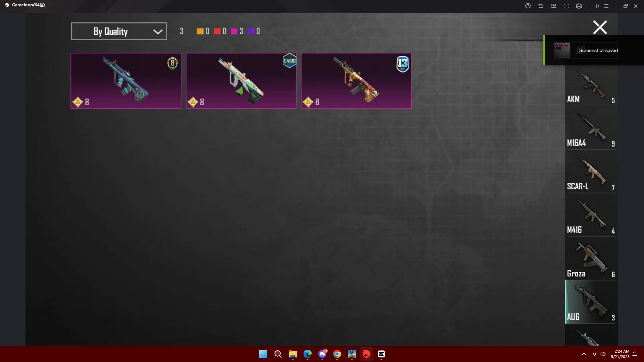Click the C4S10 season badge
Viewport: 644px width, 362px height.
pyautogui.click(x=289, y=61)
